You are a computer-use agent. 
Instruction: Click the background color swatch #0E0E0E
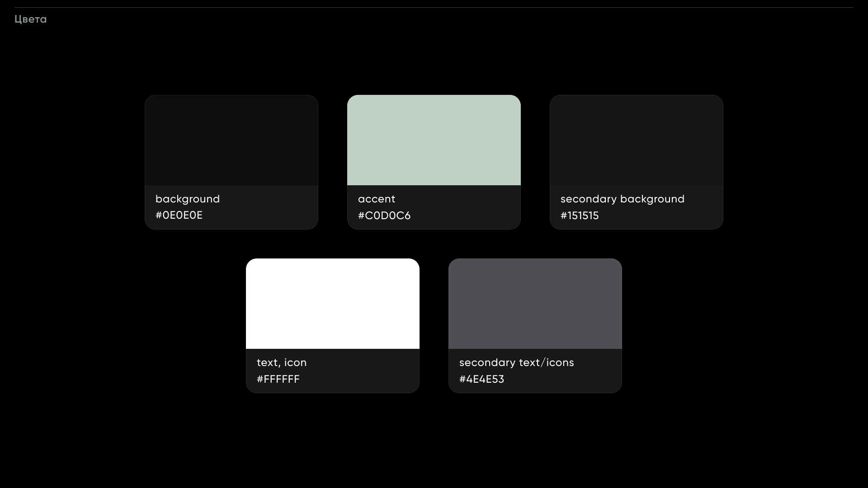[x=231, y=140]
